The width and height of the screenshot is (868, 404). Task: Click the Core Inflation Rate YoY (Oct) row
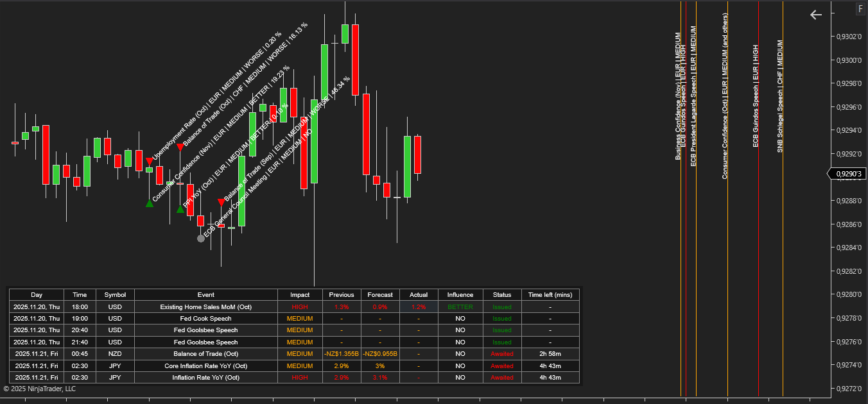[x=206, y=366]
